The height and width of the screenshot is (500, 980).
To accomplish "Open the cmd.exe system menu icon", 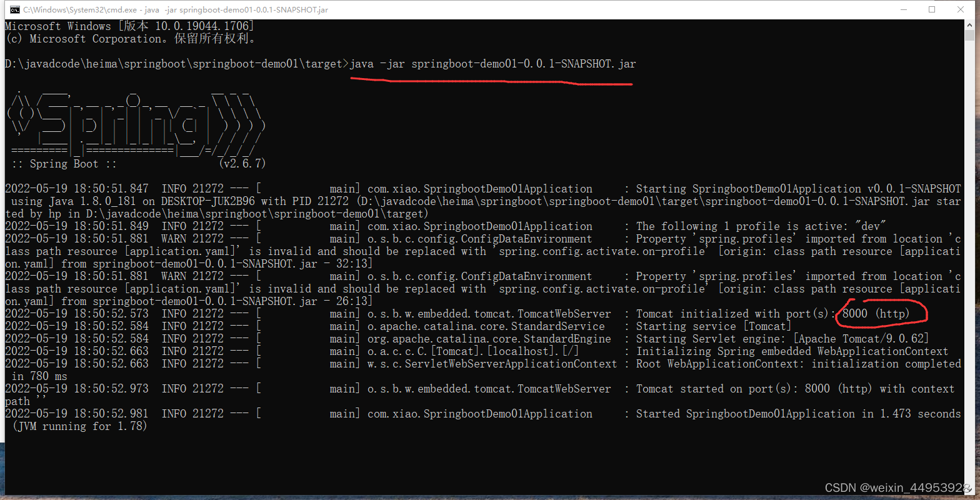I will coord(15,9).
